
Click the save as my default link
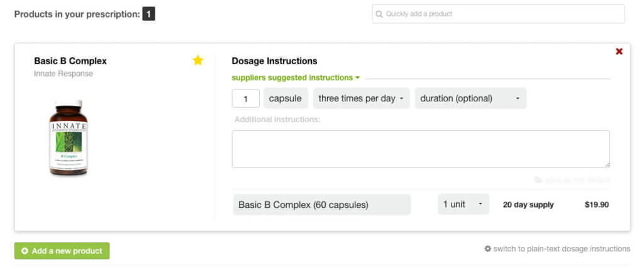click(577, 180)
